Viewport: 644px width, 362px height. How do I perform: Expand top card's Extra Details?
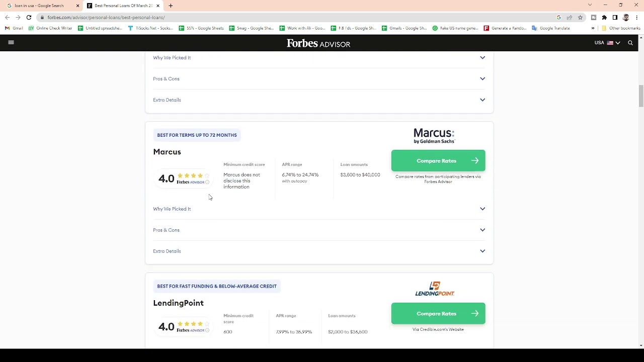click(x=319, y=100)
